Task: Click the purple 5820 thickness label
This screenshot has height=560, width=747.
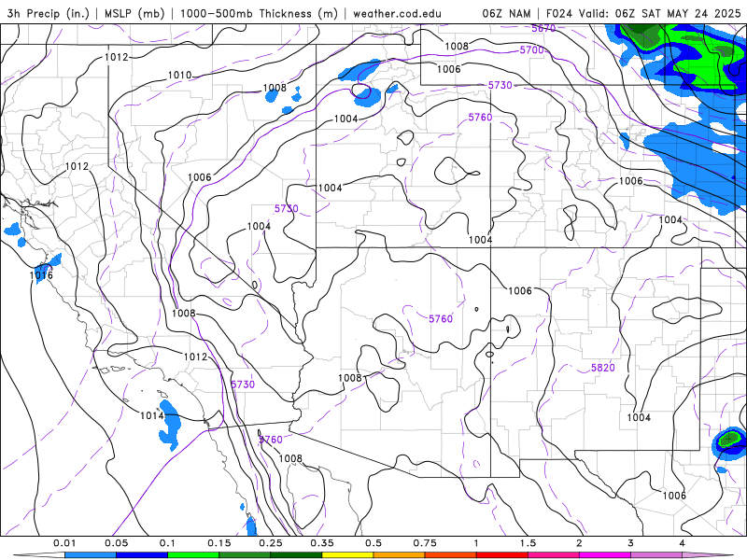Action: click(x=602, y=368)
